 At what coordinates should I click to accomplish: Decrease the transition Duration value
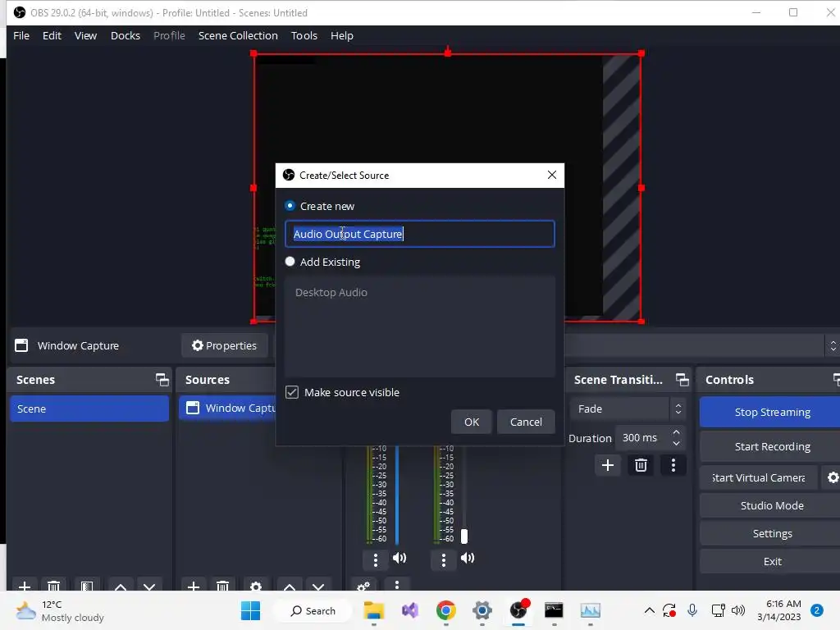point(676,444)
